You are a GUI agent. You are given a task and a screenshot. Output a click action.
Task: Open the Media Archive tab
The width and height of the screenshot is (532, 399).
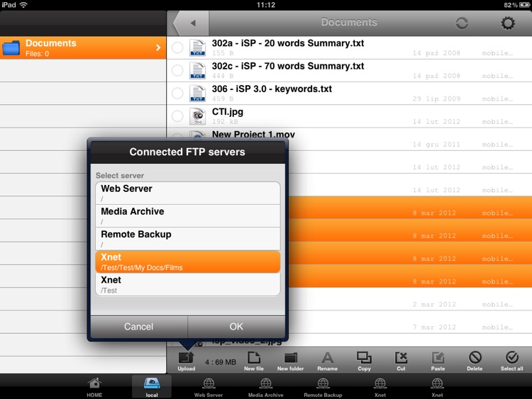(x=266, y=387)
